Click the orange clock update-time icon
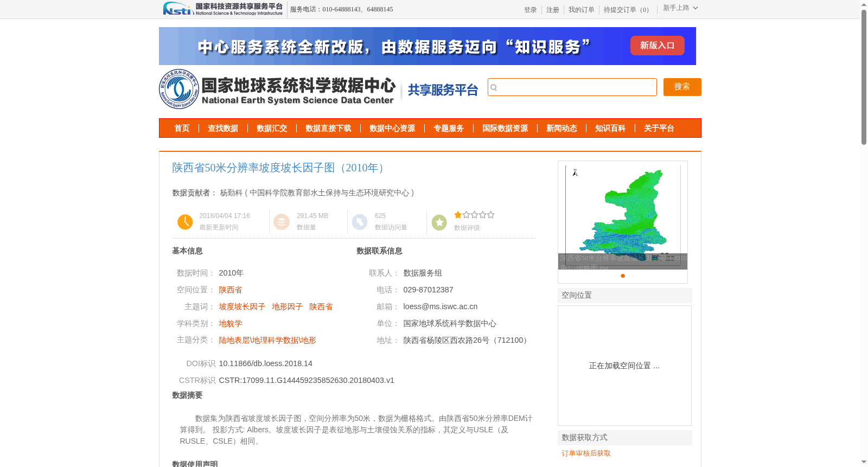Screen dimensions: 868x467 (x=185, y=222)
